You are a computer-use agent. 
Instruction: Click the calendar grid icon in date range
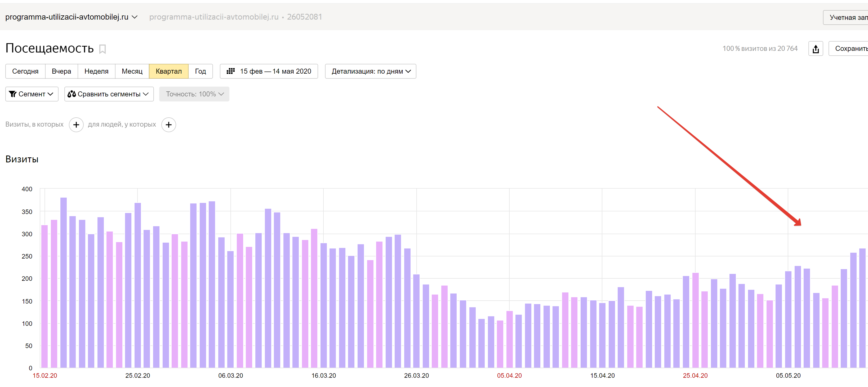230,71
